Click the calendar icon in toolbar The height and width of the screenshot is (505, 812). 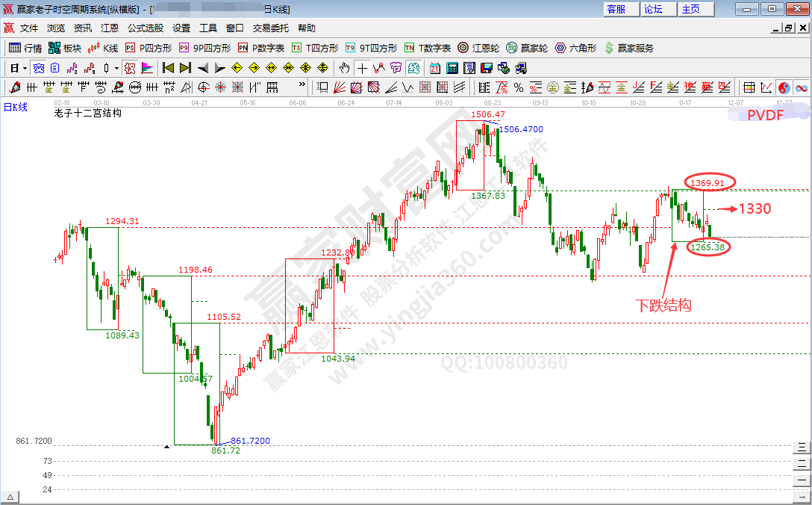(435, 68)
